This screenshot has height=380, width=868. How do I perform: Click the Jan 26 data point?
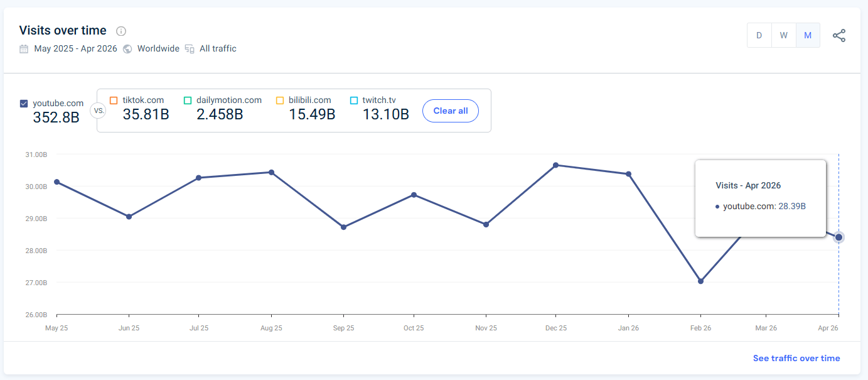[x=628, y=174]
